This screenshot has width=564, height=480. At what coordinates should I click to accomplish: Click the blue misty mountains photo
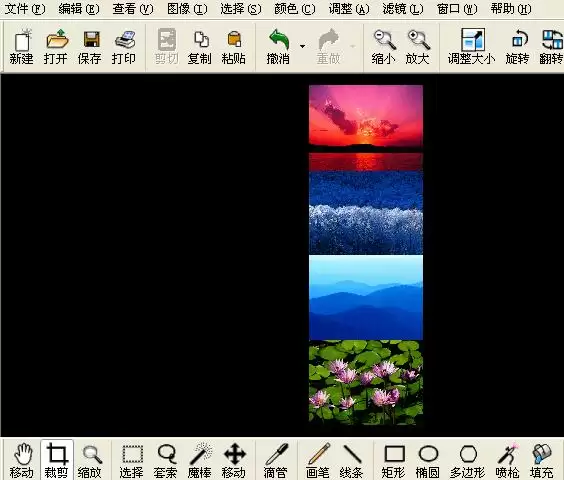point(366,298)
